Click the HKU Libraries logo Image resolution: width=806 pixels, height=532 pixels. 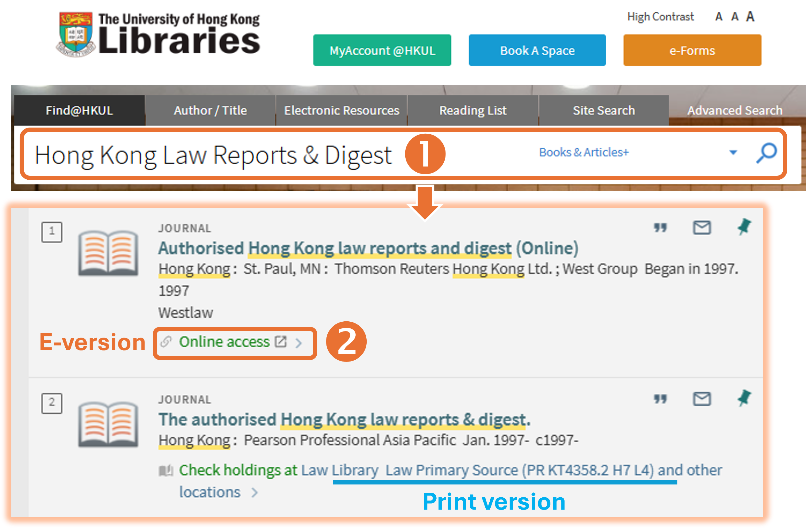click(158, 34)
